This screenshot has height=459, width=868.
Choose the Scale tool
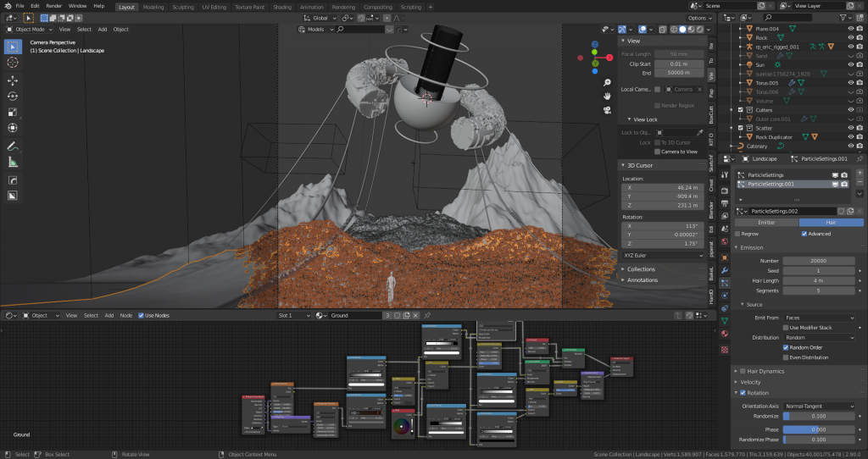[14, 112]
